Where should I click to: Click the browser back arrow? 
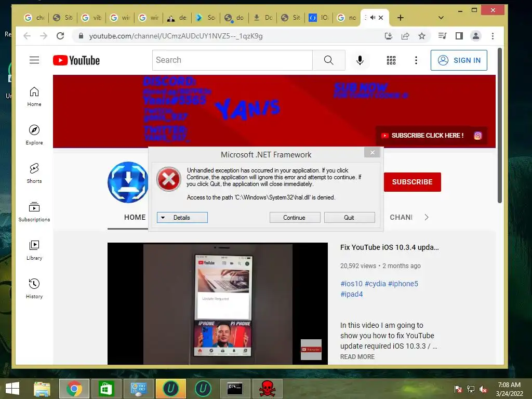point(27,36)
